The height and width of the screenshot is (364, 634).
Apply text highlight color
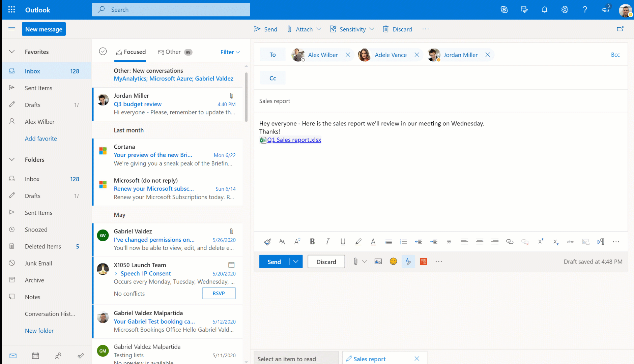pyautogui.click(x=358, y=242)
